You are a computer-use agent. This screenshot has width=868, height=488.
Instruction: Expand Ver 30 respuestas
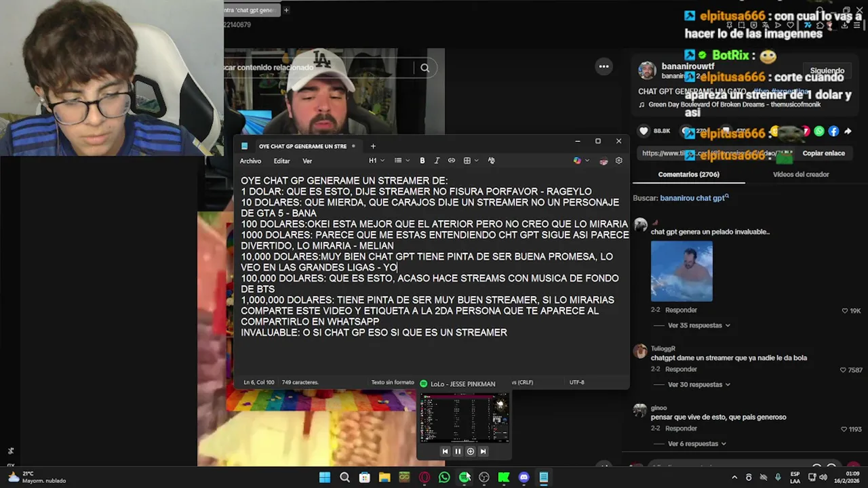(698, 384)
